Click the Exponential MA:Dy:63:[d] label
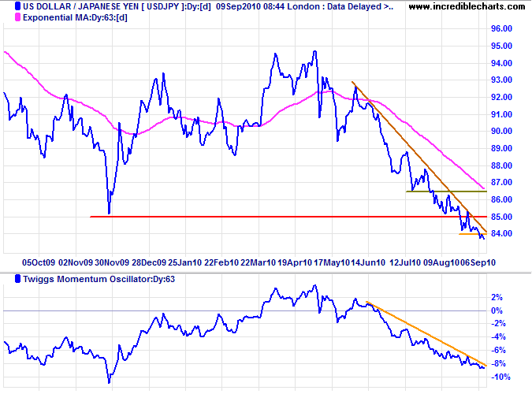Viewport: 532px width, 394px height. [75, 17]
